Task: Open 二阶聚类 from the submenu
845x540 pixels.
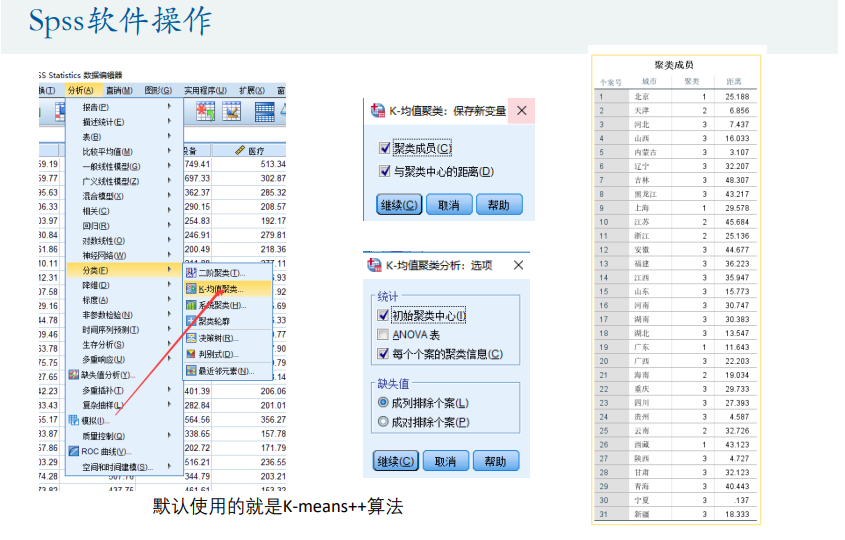Action: click(x=220, y=274)
